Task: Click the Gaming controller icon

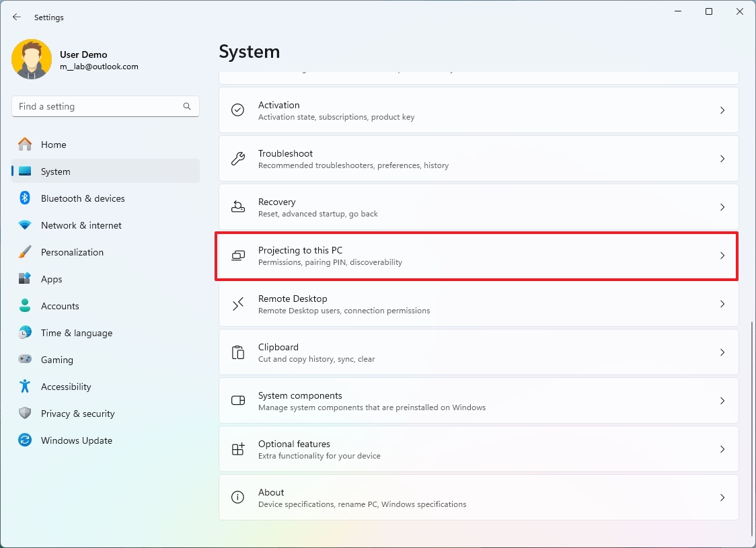Action: (x=25, y=359)
